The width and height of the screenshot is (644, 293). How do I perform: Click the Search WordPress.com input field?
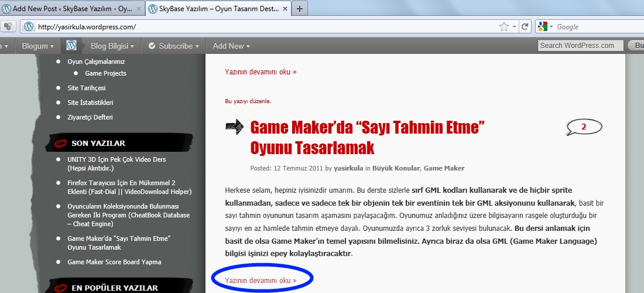(580, 46)
